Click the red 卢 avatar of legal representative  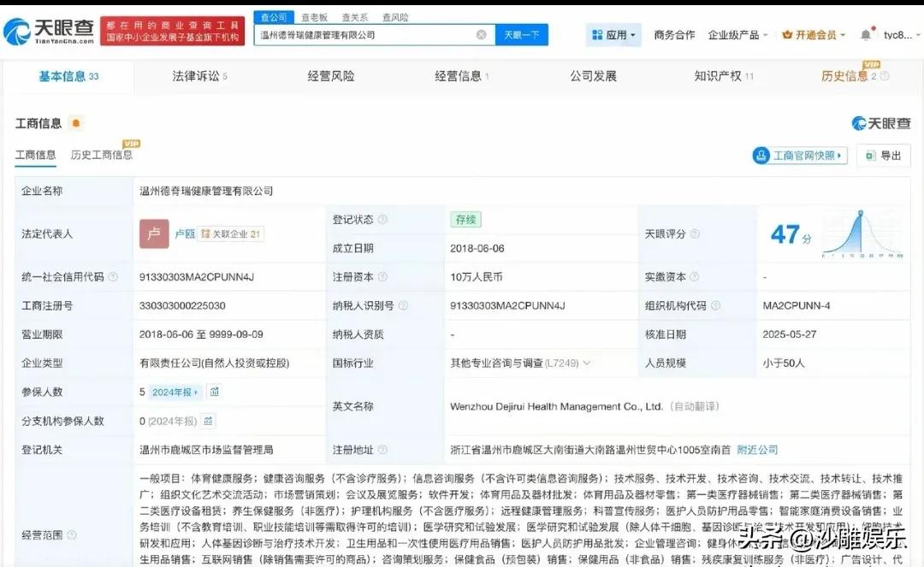(154, 233)
